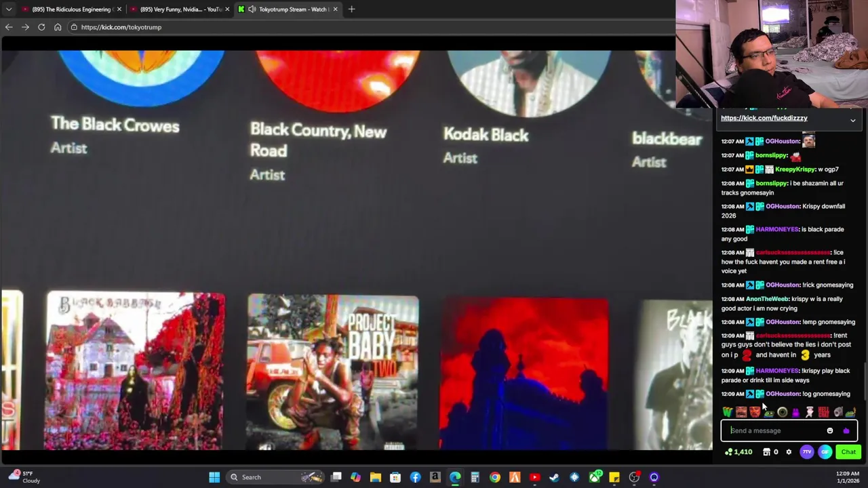Open HARMONEYES profile from black parade message

777,229
